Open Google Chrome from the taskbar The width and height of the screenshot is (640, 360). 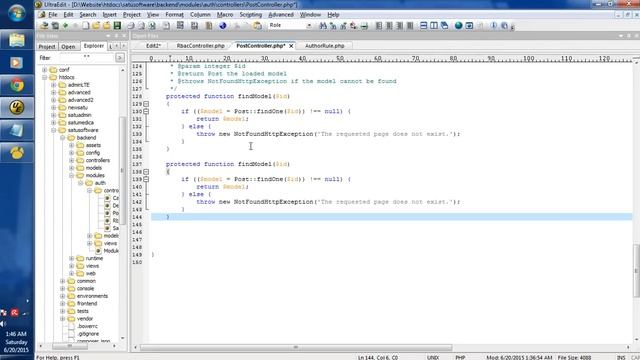tap(17, 85)
